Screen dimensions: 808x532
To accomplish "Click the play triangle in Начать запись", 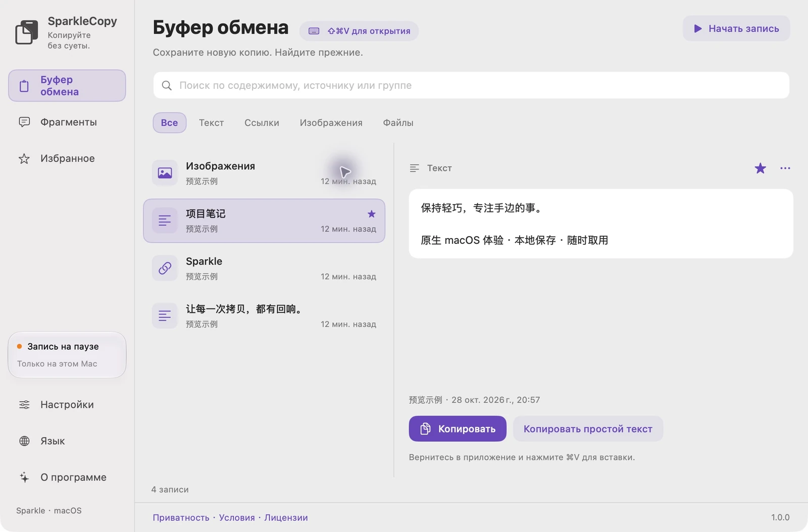I will [698, 29].
